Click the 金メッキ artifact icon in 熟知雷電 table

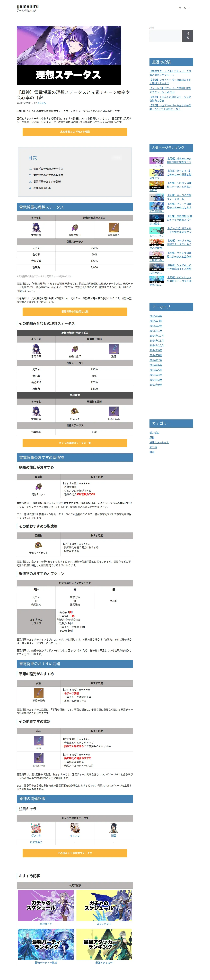75,411
